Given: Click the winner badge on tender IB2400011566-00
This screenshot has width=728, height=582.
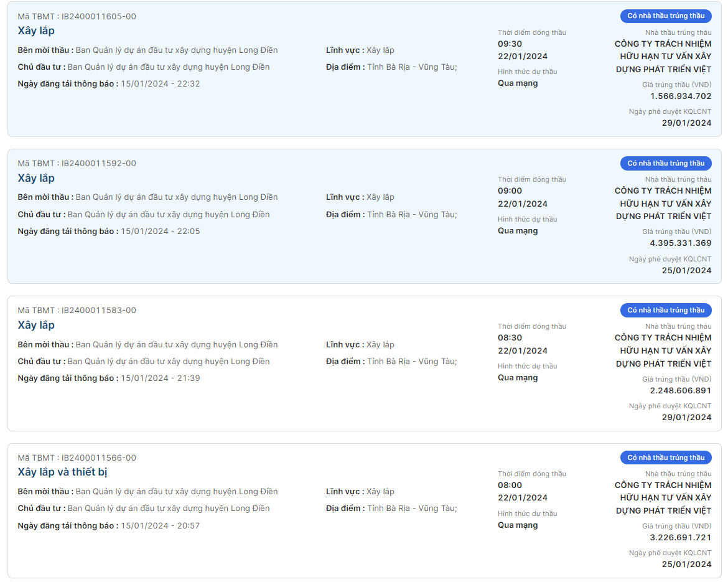Looking at the screenshot, I should pos(665,458).
